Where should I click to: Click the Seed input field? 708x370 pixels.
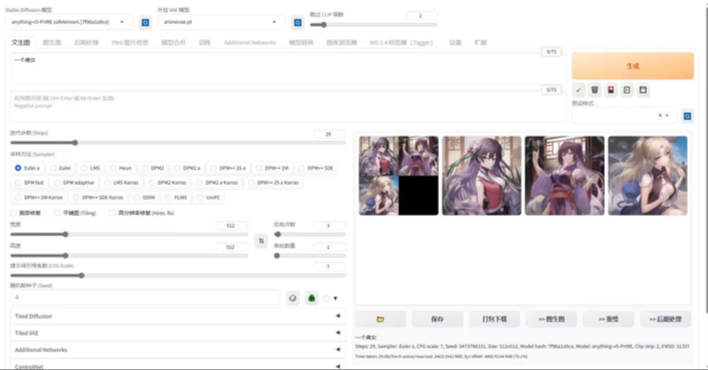(145, 298)
